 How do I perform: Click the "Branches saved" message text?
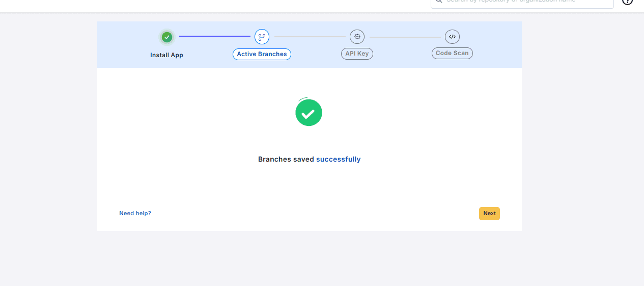pyautogui.click(x=286, y=159)
